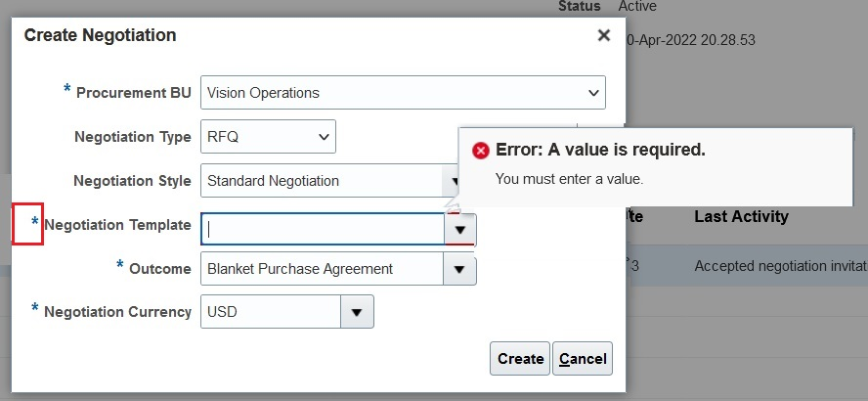Expand the Negotiation Type RFQ dropdown
Viewport: 868px width, 401px height.
[324, 137]
